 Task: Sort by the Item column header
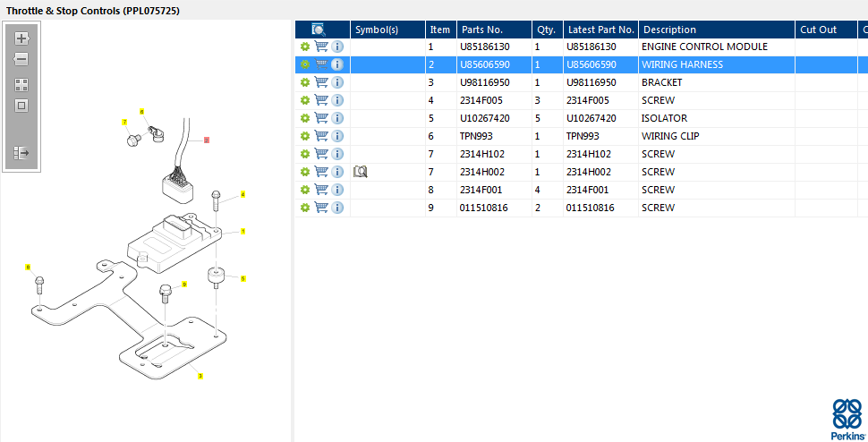point(440,30)
